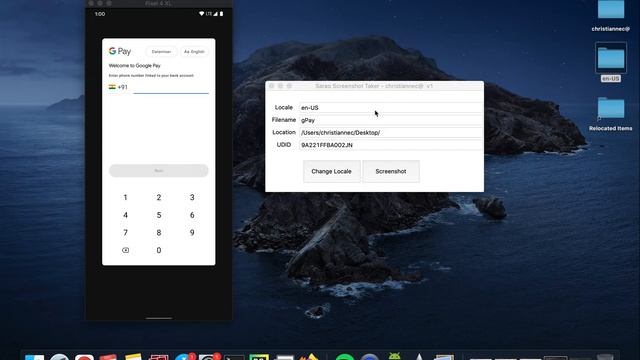Tap digit 6 on the phone keypad
The height and width of the screenshot is (360, 640).
pyautogui.click(x=192, y=215)
